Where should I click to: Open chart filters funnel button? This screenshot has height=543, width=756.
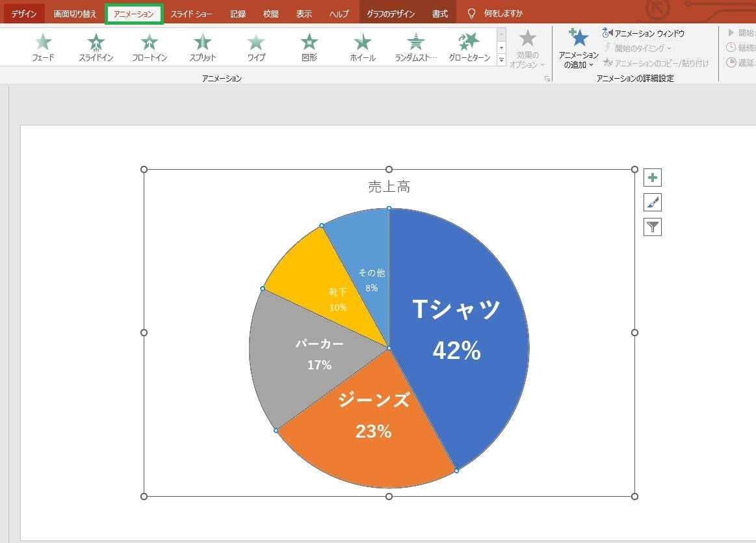click(653, 227)
